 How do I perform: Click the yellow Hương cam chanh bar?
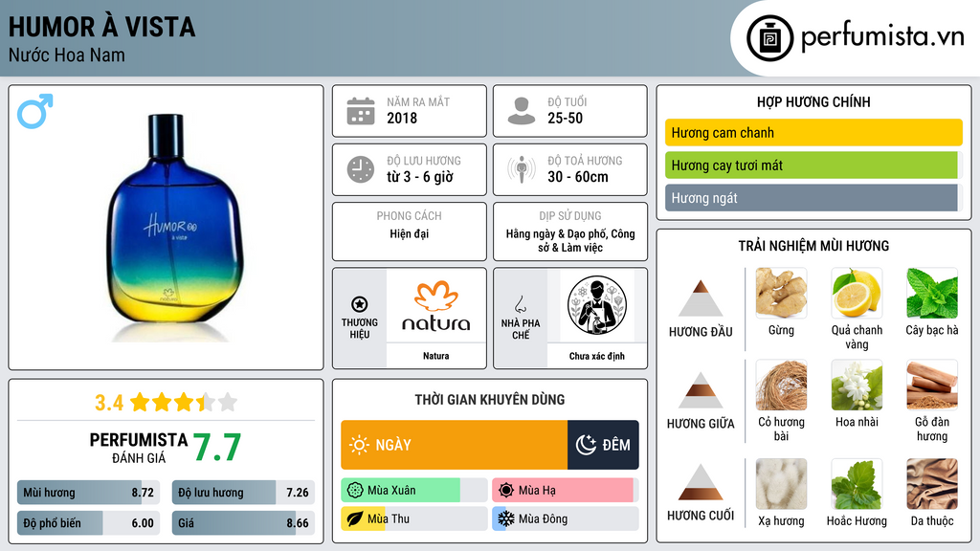[813, 132]
